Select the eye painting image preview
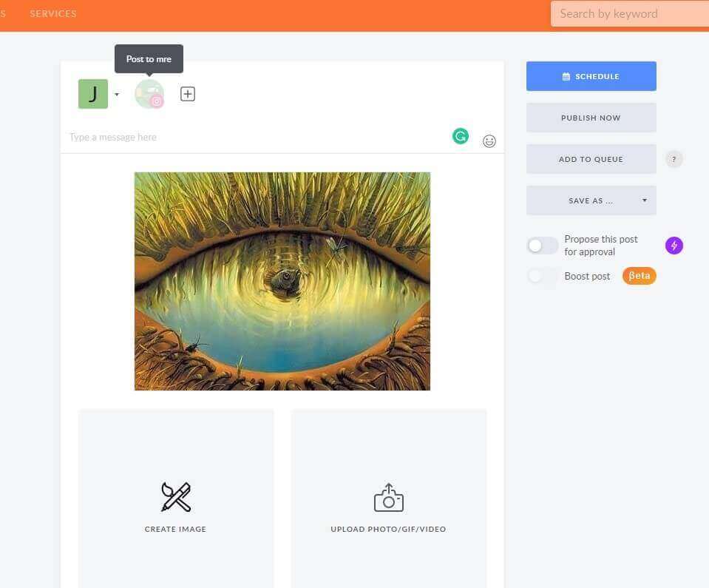Screen dimensions: 709x588 282,281
